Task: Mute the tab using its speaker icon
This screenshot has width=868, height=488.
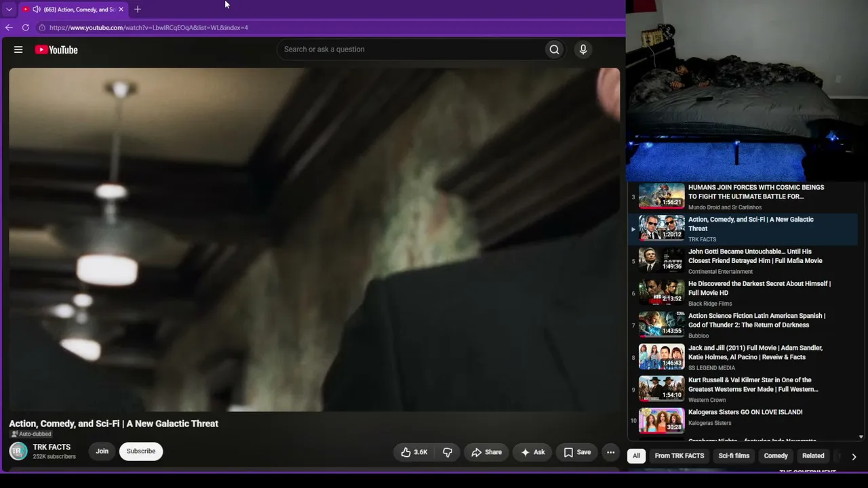Action: pyautogui.click(x=36, y=9)
